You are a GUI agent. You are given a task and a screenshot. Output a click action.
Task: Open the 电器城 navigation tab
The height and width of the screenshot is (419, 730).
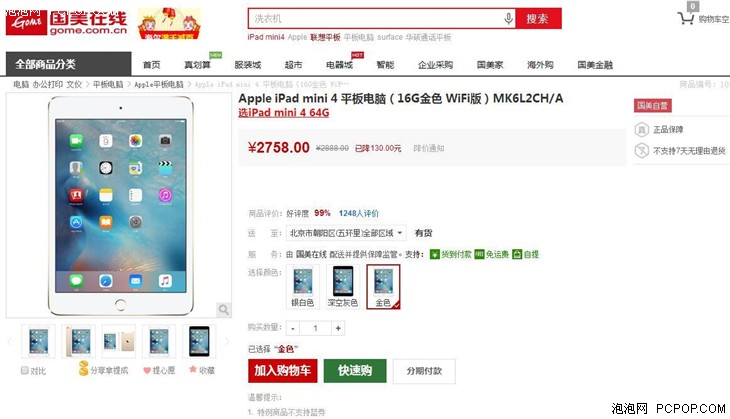point(339,65)
